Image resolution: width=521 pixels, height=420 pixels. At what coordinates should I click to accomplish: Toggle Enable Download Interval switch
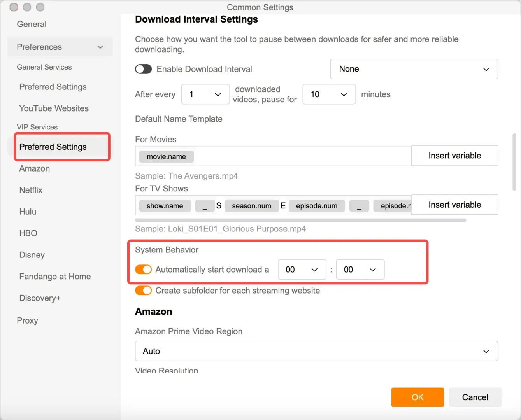click(x=143, y=69)
